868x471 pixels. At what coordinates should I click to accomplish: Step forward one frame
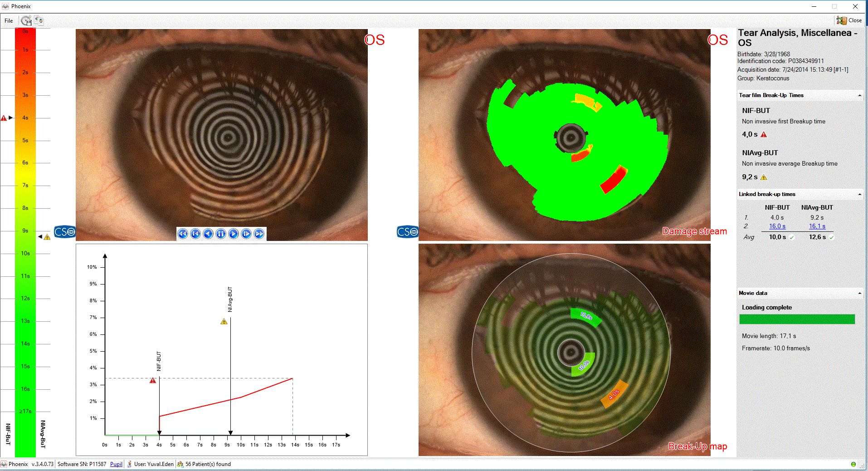pyautogui.click(x=246, y=234)
